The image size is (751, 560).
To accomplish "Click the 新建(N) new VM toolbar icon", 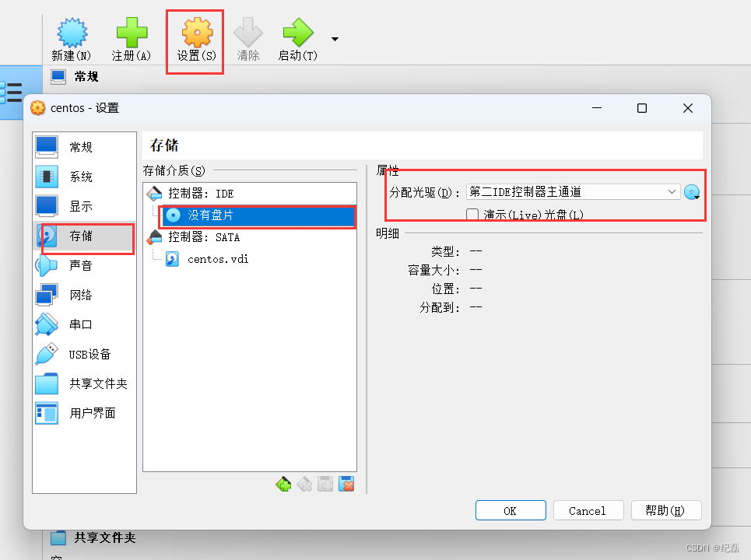I will [72, 33].
